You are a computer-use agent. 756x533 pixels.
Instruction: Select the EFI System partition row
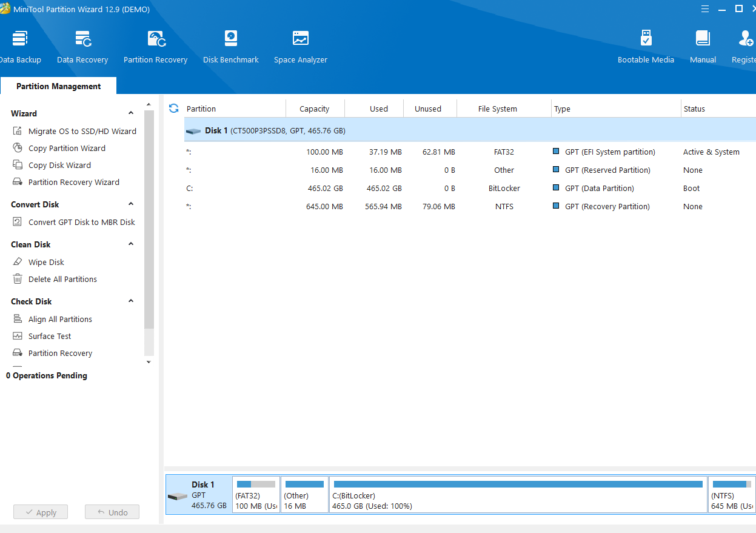(470, 152)
